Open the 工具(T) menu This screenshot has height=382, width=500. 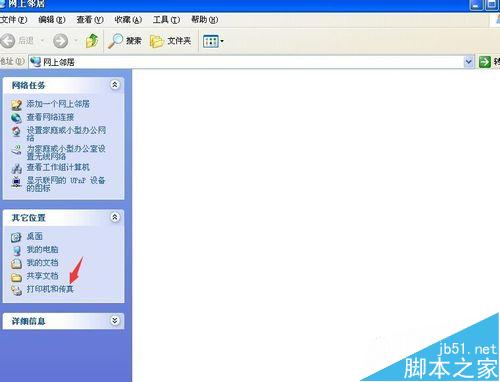point(166,20)
